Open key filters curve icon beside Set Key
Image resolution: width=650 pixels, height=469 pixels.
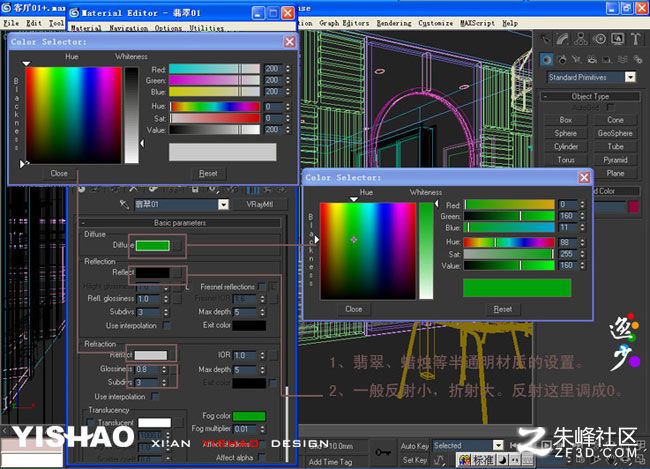(439, 460)
